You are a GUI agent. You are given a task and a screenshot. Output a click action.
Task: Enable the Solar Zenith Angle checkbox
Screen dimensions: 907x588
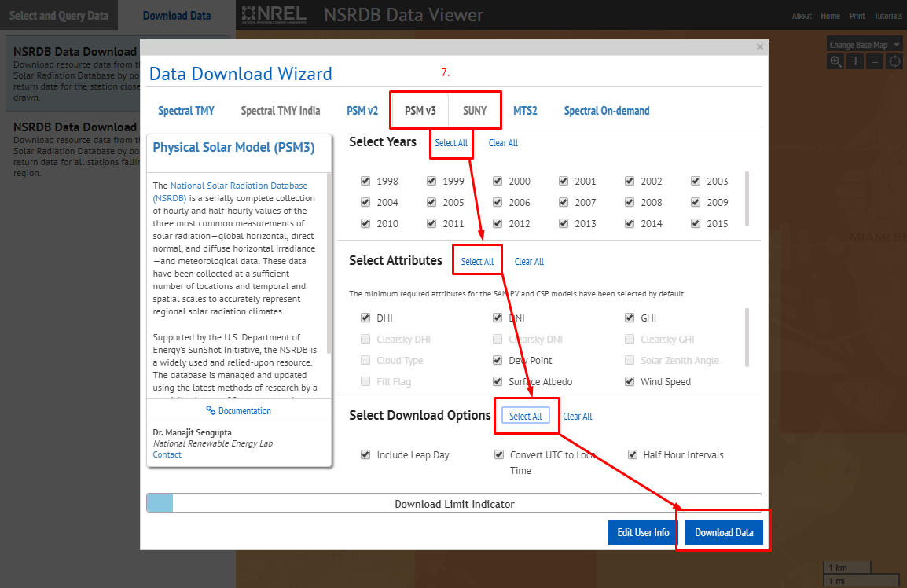tap(630, 361)
